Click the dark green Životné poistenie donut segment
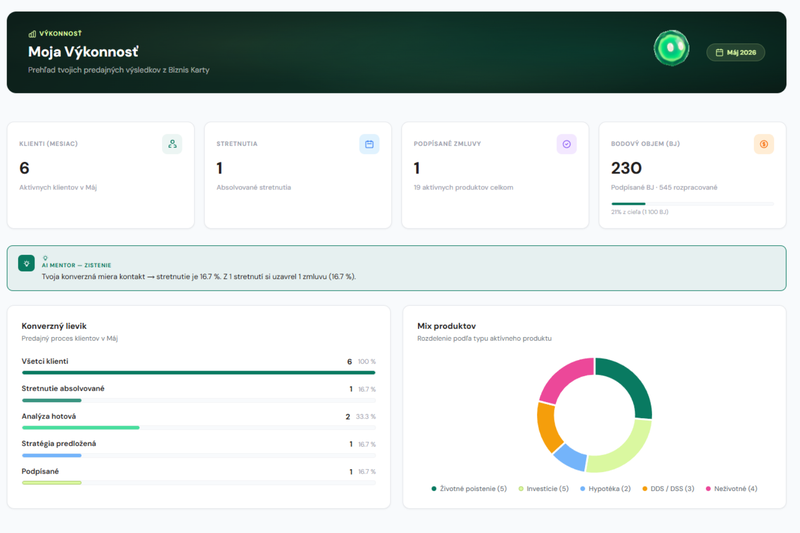Screen dimensions: 800x533 click(629, 383)
